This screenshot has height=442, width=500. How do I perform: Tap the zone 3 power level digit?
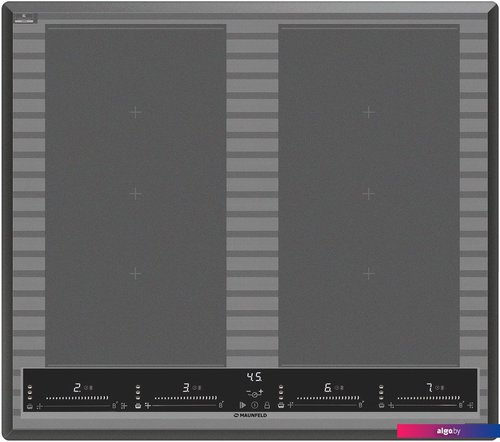186,387
